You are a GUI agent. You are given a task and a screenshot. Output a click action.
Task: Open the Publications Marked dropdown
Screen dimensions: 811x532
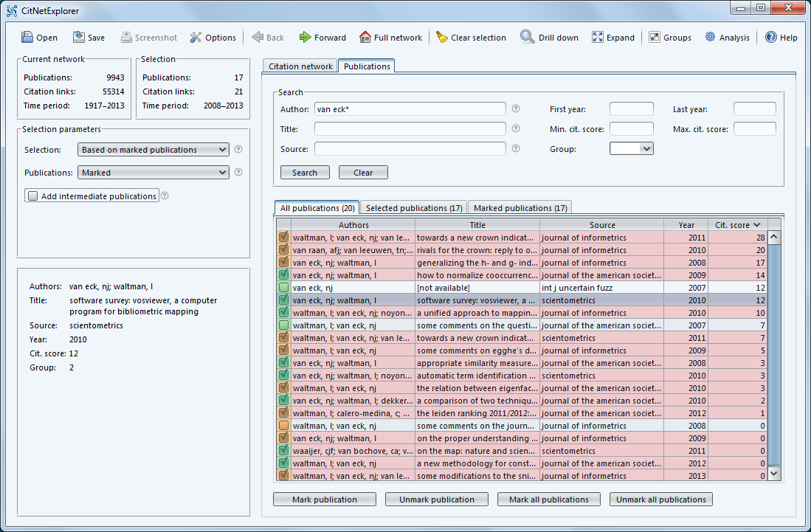point(153,173)
